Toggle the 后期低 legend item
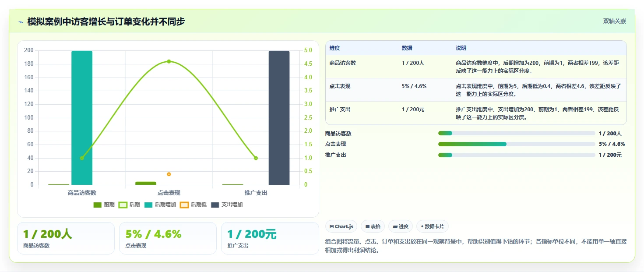Viewport: 644px width, 272px height. 193,205
